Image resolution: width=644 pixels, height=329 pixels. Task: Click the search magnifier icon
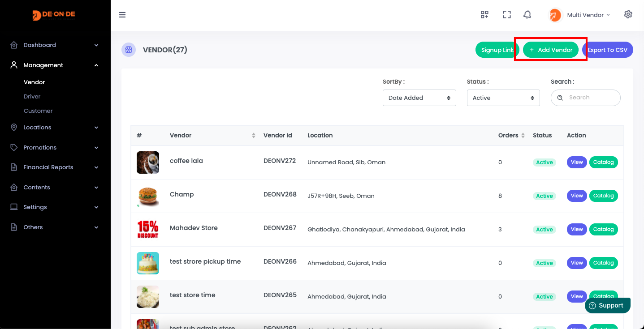[560, 98]
